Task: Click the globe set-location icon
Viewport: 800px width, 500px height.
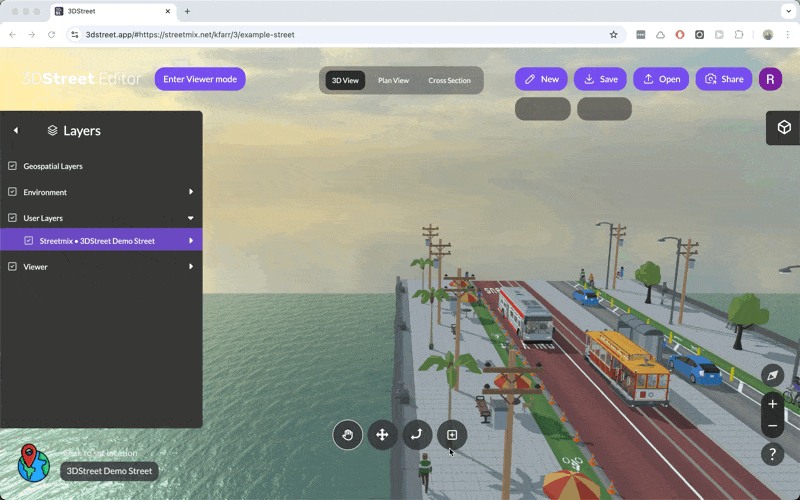Action: 33,463
